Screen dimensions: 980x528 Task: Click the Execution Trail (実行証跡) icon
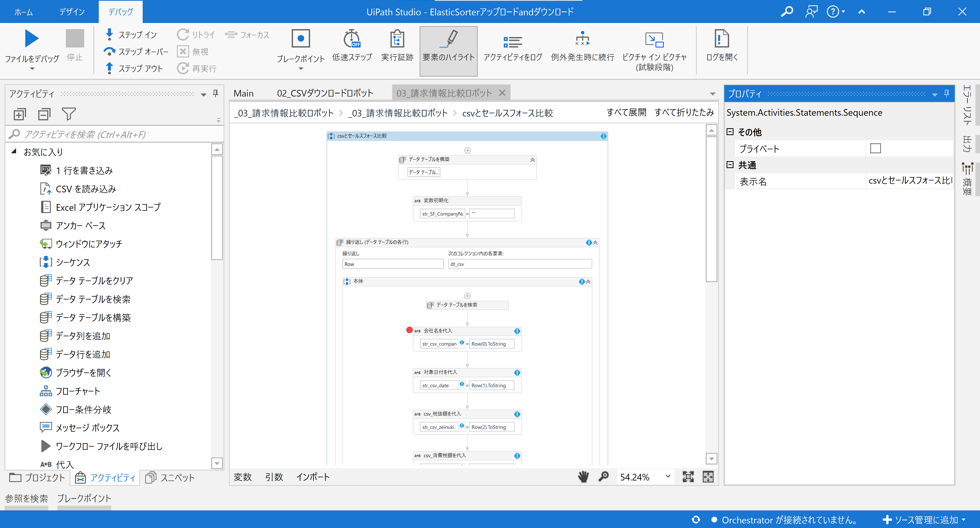click(397, 39)
